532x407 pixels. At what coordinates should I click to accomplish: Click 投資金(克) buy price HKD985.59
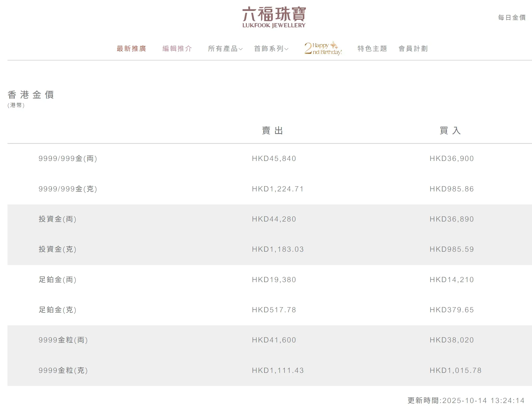[451, 249]
